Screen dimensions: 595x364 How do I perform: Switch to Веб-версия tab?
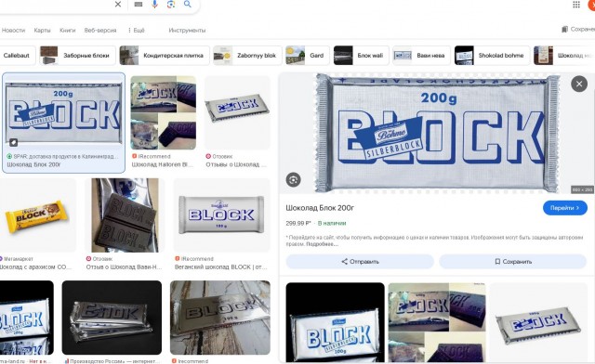click(x=100, y=31)
